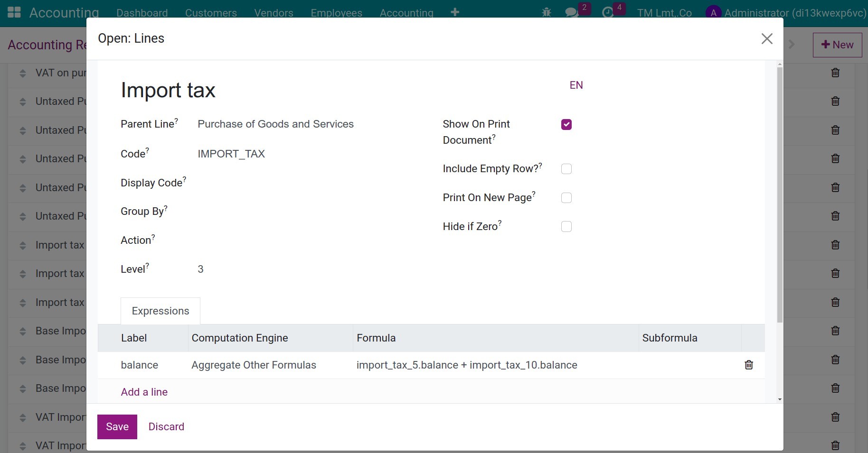Image resolution: width=868 pixels, height=453 pixels.
Task: Click the Save button
Action: (117, 427)
